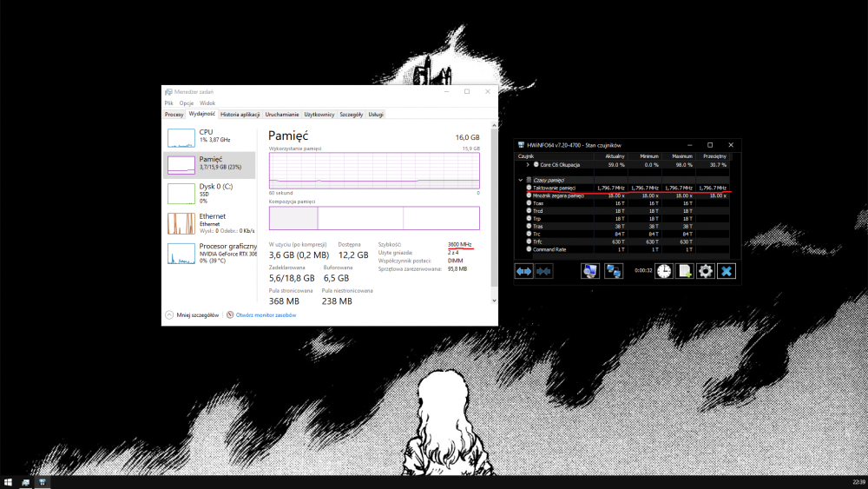Open the Widok menu
868x489 pixels.
pos(207,103)
